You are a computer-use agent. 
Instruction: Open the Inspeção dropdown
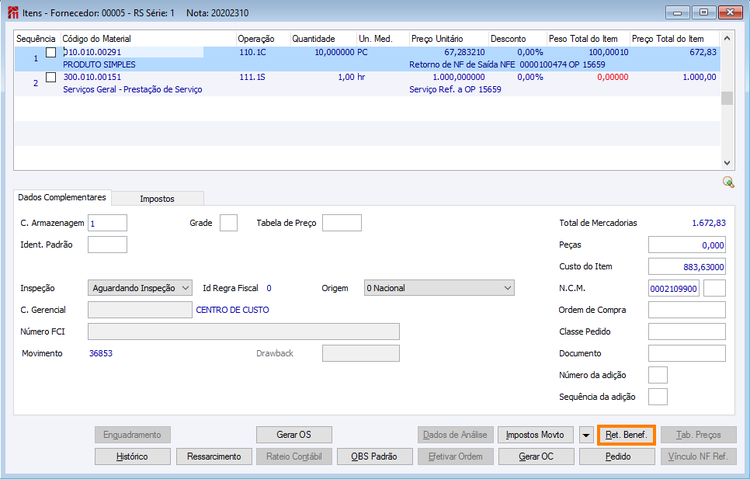tap(140, 288)
